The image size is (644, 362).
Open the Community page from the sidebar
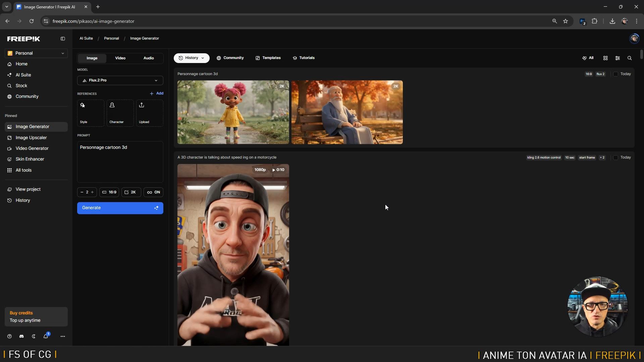pos(26,96)
